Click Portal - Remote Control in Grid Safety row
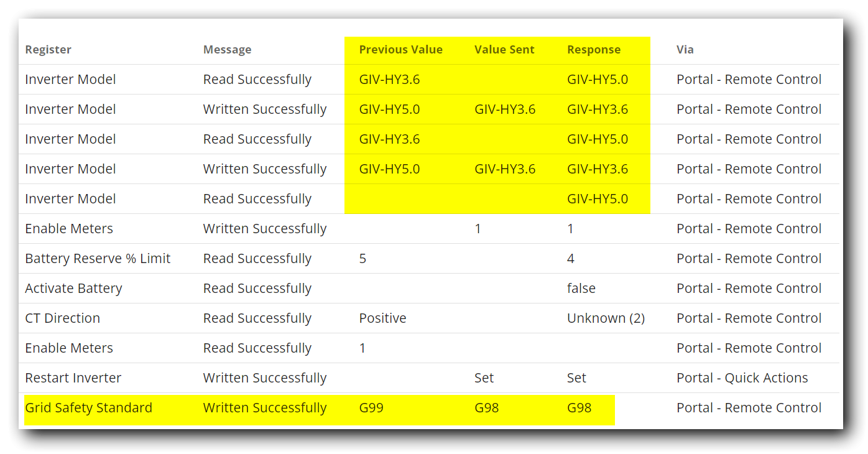Viewport: 868px width, 454px height. [x=749, y=408]
